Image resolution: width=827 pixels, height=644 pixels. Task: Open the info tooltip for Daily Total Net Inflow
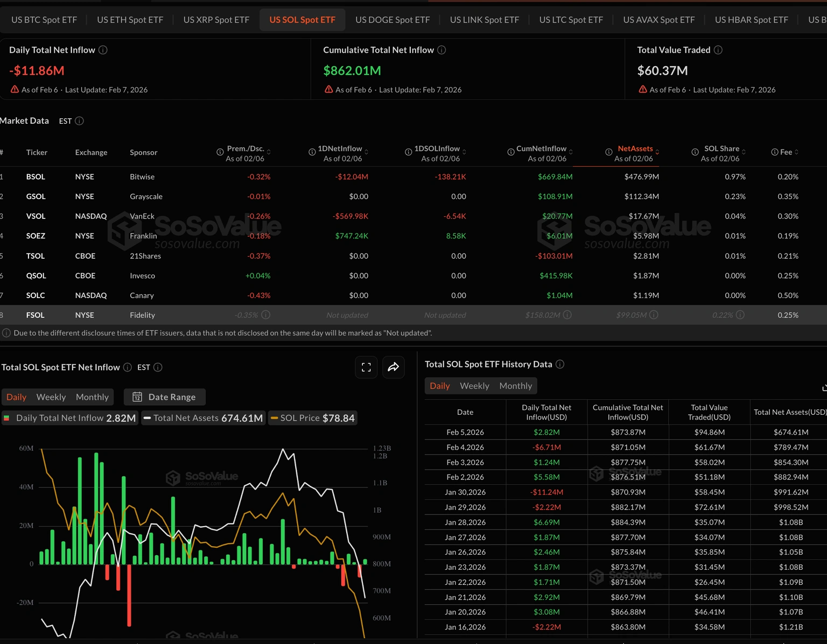coord(103,49)
